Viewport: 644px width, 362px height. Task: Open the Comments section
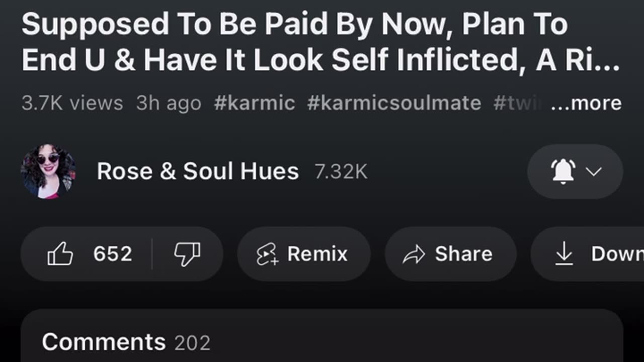[104, 342]
